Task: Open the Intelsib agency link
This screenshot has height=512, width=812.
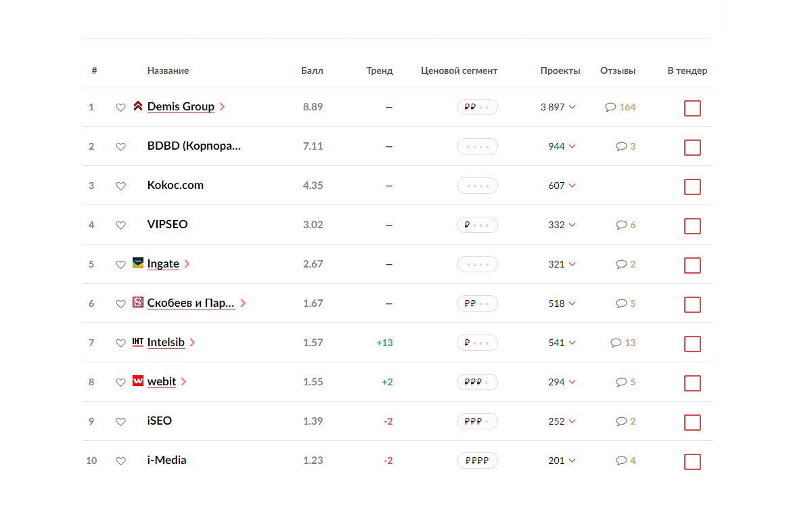Action: tap(166, 343)
